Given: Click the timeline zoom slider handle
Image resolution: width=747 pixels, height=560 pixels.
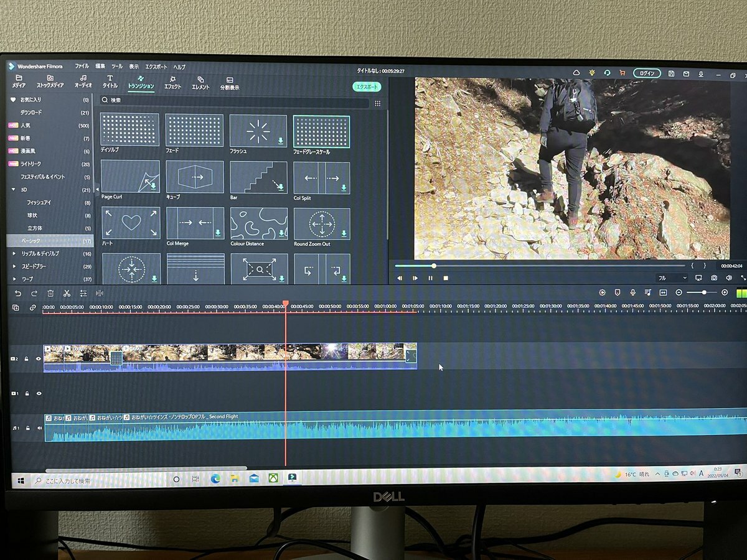Looking at the screenshot, I should (x=705, y=292).
